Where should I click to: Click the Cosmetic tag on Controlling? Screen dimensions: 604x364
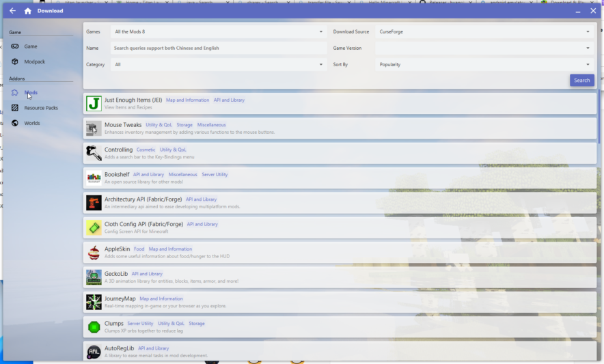(x=146, y=150)
